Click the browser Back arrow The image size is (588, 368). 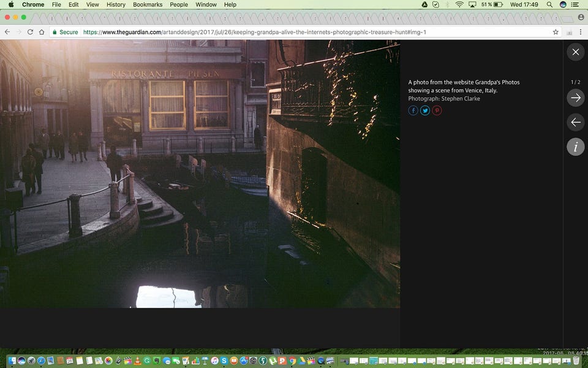[7, 32]
